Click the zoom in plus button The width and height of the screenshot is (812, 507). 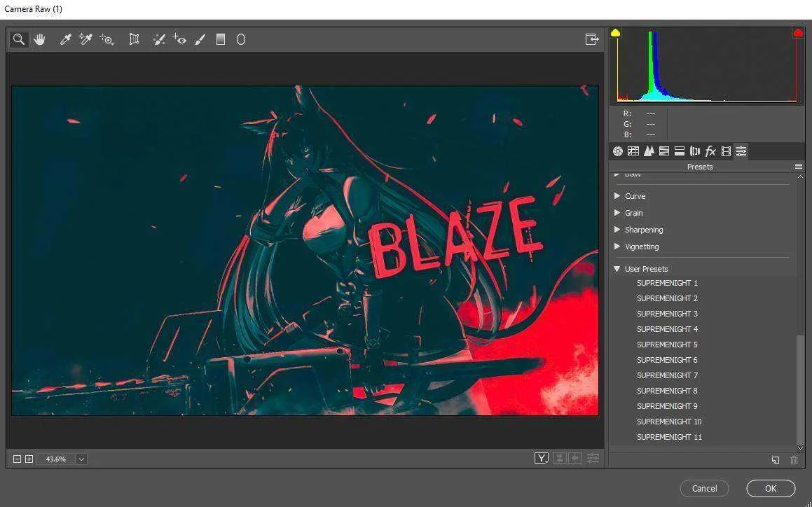[29, 459]
